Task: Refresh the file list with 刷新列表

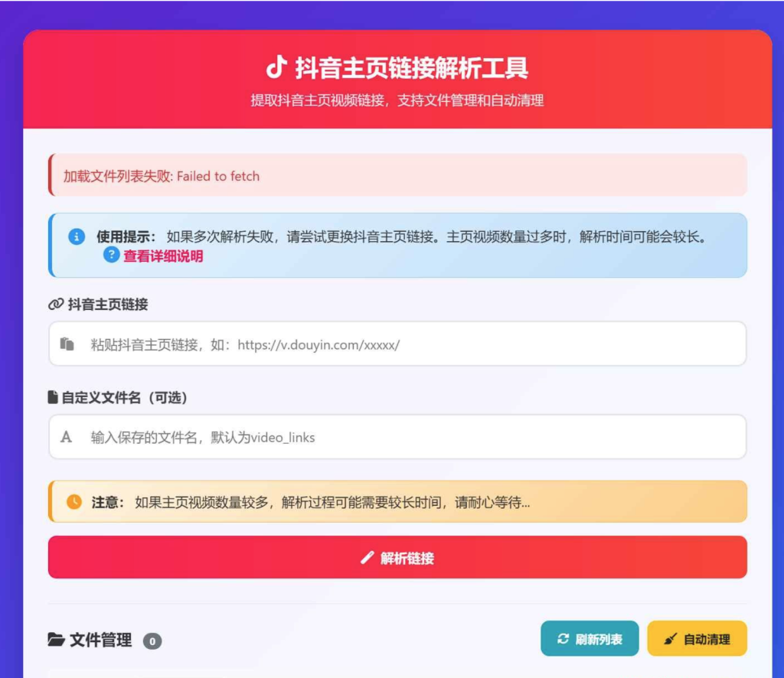Action: 590,639
